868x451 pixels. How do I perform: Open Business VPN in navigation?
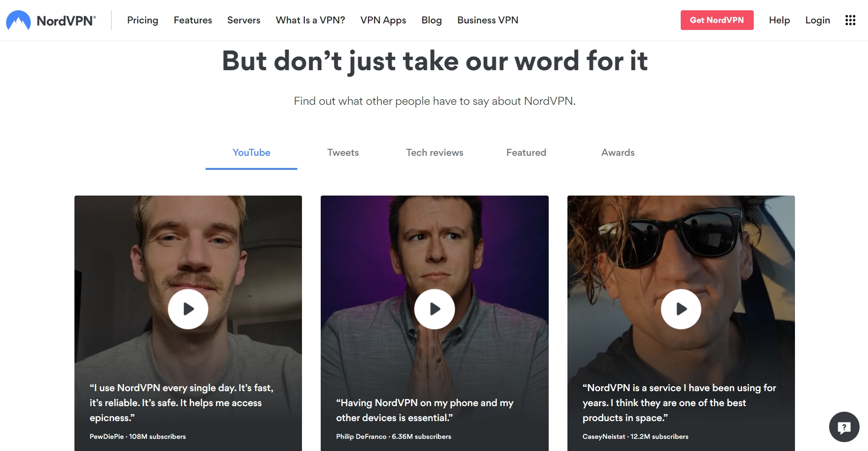pyautogui.click(x=488, y=20)
